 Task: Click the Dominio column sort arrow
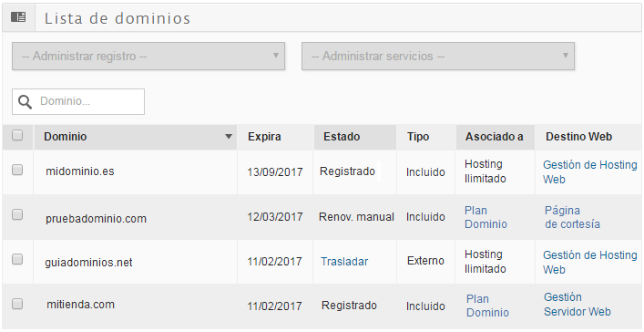click(229, 137)
